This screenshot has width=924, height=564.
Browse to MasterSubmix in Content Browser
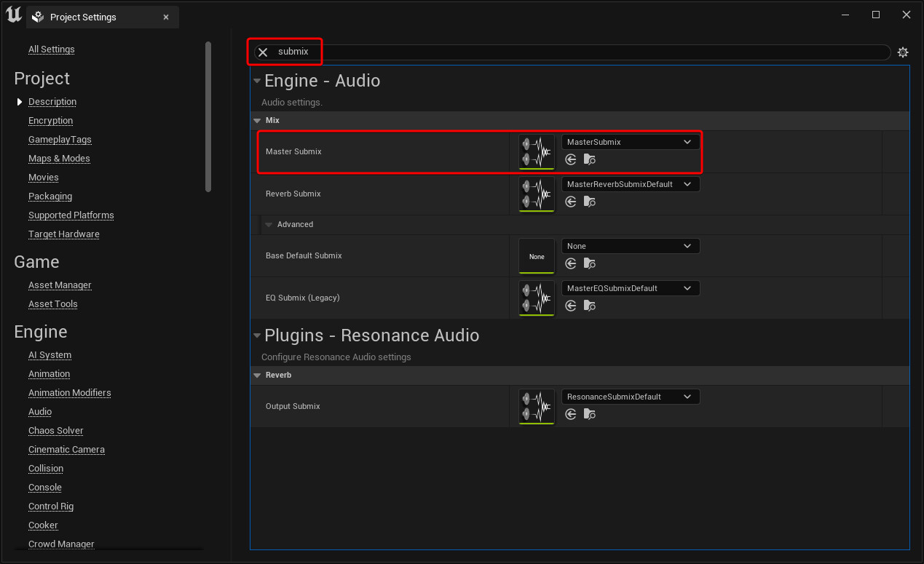589,159
